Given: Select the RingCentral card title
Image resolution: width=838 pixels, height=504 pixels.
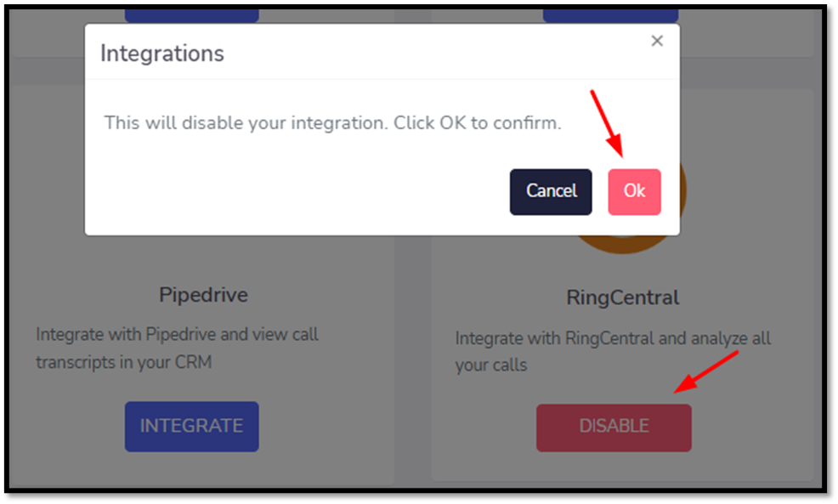Looking at the screenshot, I should (623, 297).
